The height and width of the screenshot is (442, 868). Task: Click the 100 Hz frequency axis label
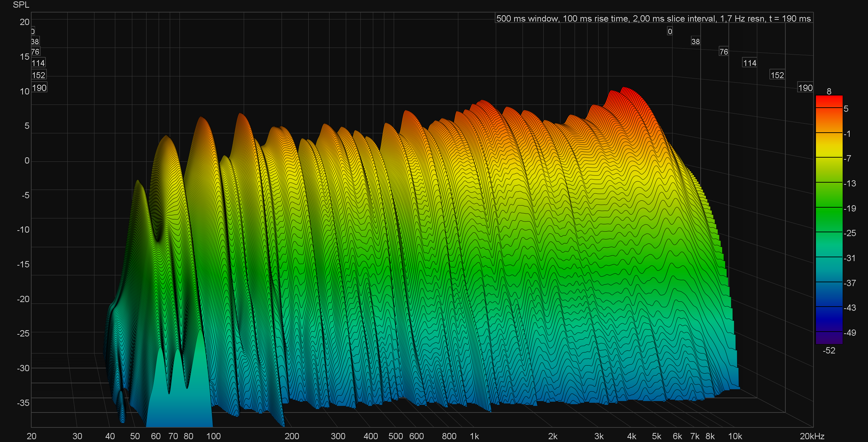[213, 436]
